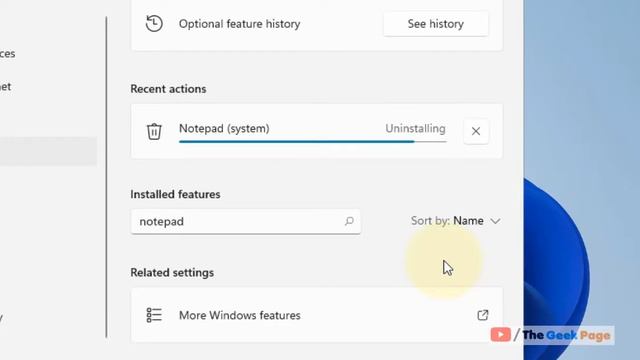Select the Notepad (system) text
640x360 pixels.
click(x=224, y=129)
